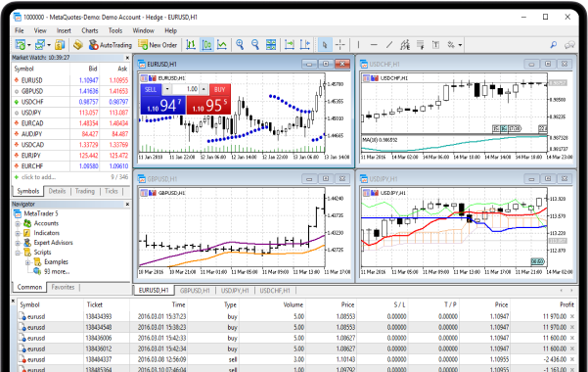Screen dimensions: 588x372
Task: Click the blue SELL price button
Action: click(162, 105)
